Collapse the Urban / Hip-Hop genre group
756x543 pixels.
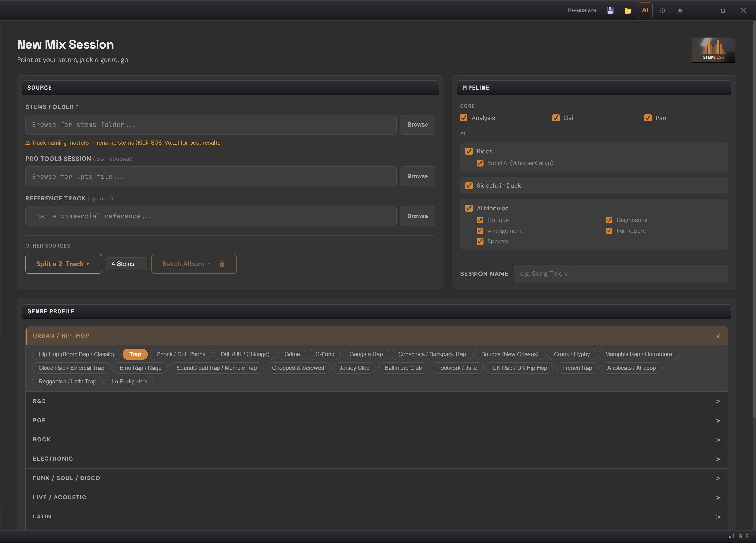tap(377, 336)
